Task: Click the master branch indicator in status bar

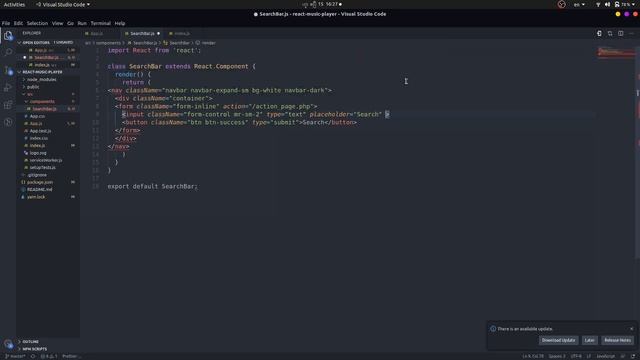Action: (x=15, y=356)
